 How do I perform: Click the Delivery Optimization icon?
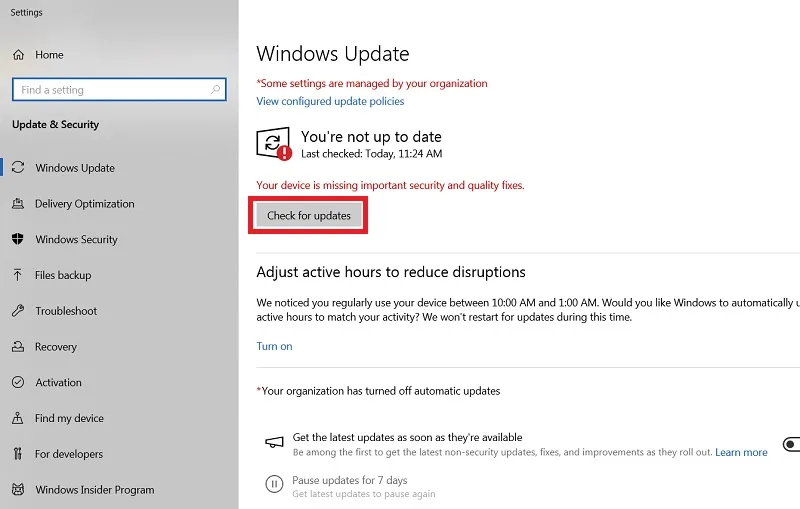coord(18,203)
